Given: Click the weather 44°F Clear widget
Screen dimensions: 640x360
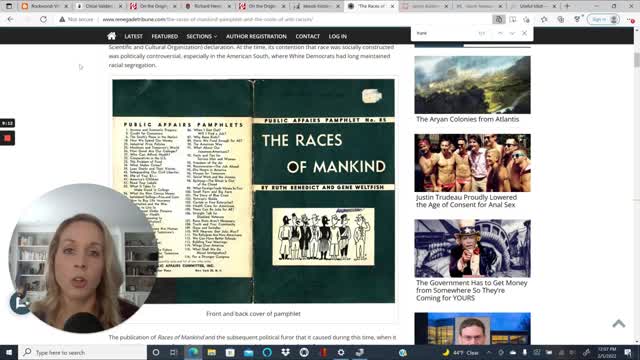Looking at the screenshot, I should 460,352.
